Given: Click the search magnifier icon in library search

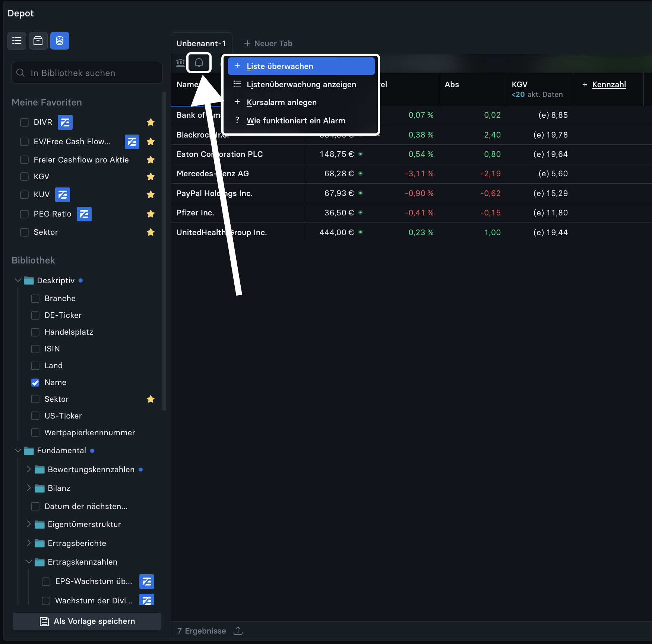Looking at the screenshot, I should [x=21, y=73].
